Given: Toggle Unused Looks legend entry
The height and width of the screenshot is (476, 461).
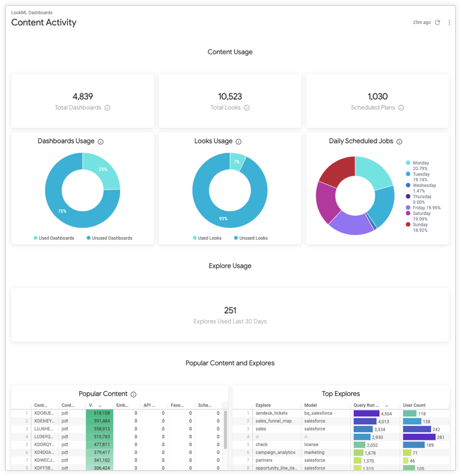Looking at the screenshot, I should [x=250, y=238].
